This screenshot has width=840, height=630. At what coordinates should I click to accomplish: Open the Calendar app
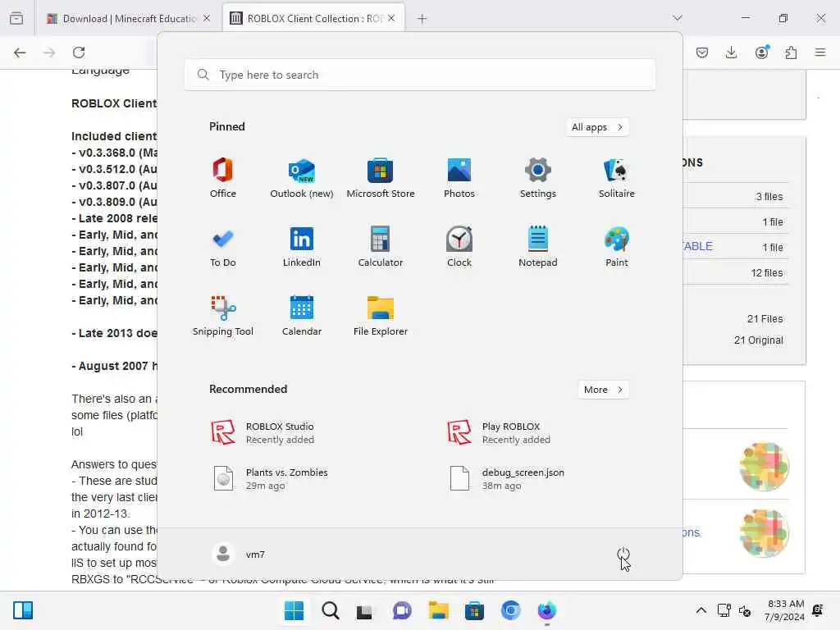pyautogui.click(x=302, y=316)
